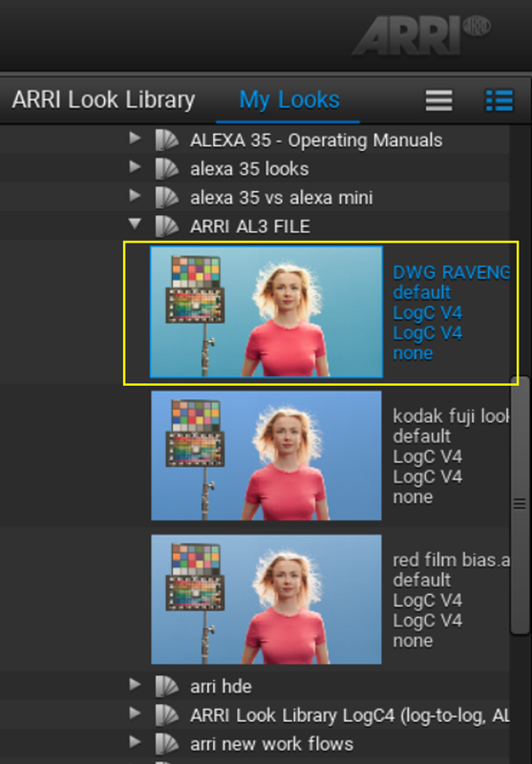Select the DWG RAVENG look thumbnail
Viewport: 532px width, 764px height.
click(x=266, y=312)
